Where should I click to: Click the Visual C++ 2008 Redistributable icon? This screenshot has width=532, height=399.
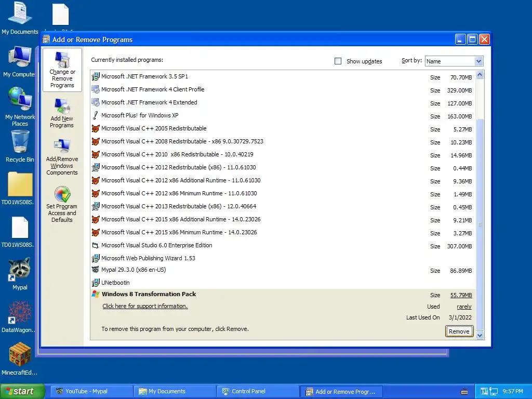coord(96,141)
